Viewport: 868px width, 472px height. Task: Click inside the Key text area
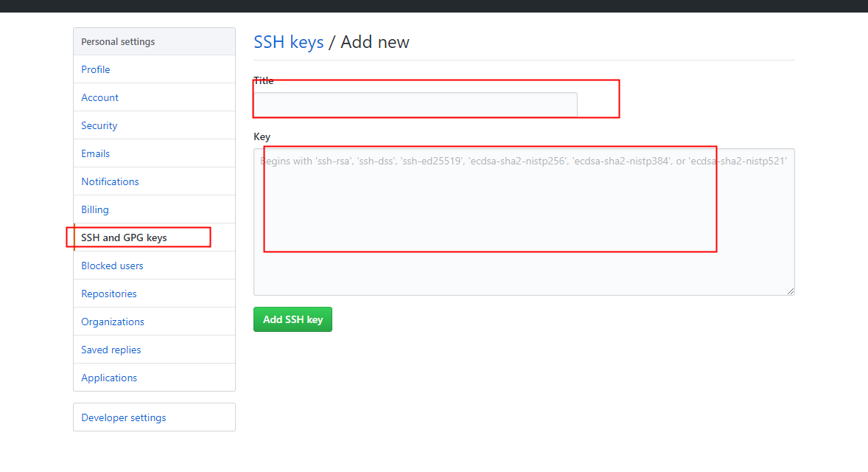[523, 221]
